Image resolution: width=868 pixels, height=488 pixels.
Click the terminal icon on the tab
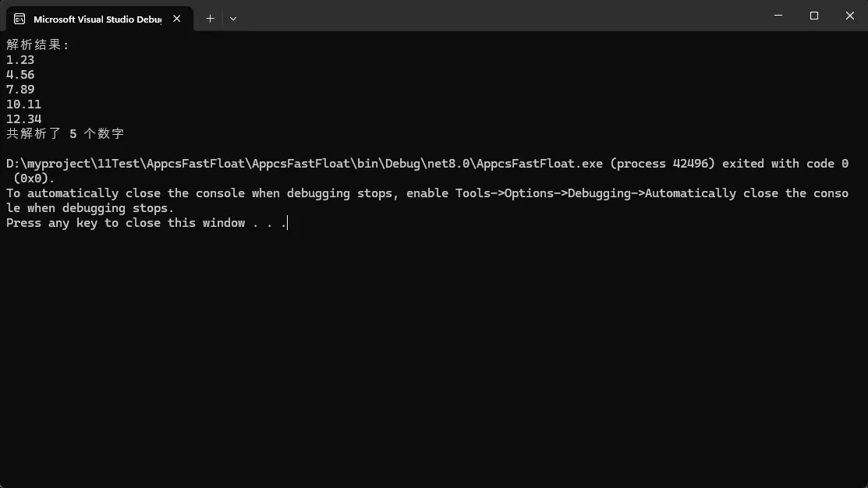[19, 19]
